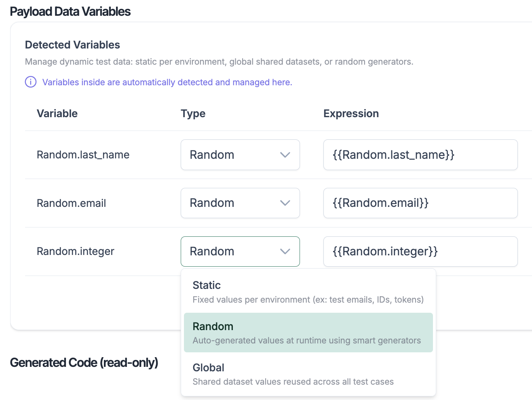Screen dimensions: 532x400
Task: Click the {{Random.last_name}} expression field
Action: pos(420,155)
